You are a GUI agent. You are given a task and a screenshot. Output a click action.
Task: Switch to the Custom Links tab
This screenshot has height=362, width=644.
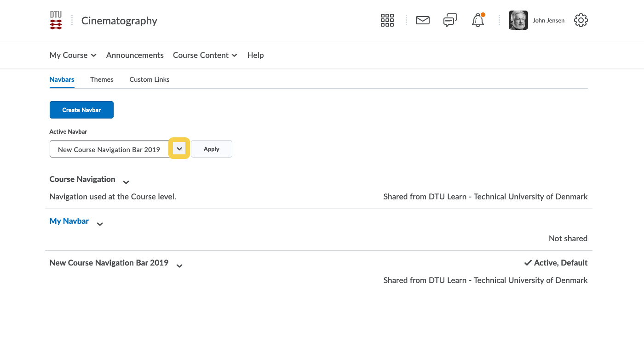[149, 79]
